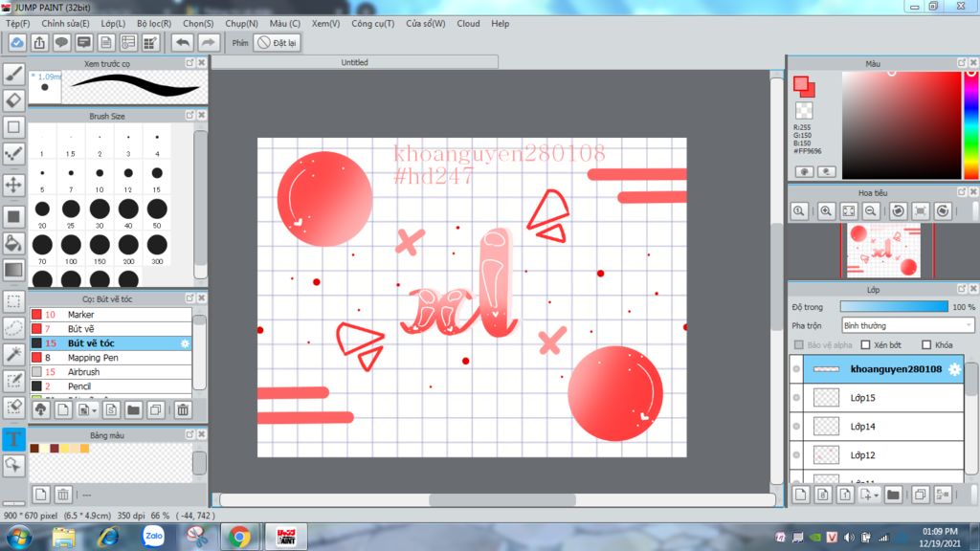This screenshot has height=551, width=980.
Task: Click Đặt lại reset button
Action: click(x=278, y=43)
